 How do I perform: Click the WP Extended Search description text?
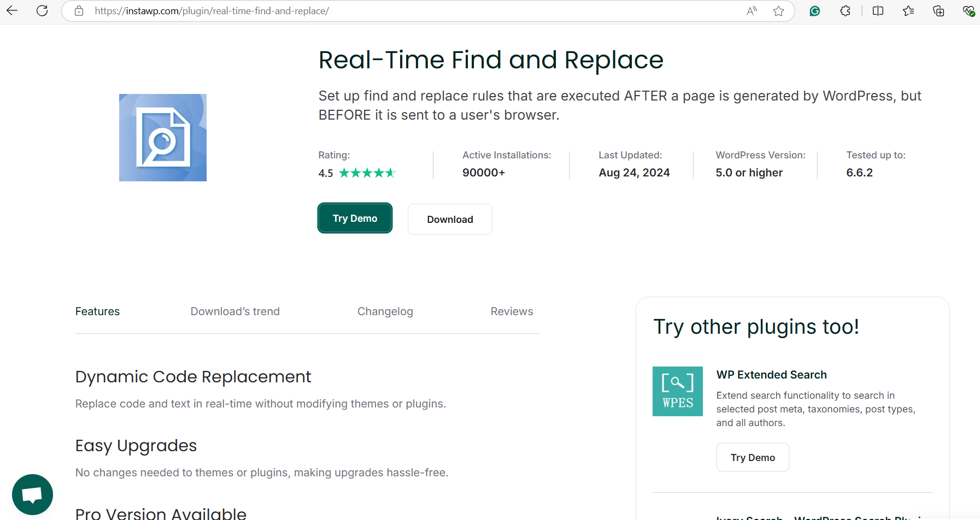pyautogui.click(x=816, y=409)
